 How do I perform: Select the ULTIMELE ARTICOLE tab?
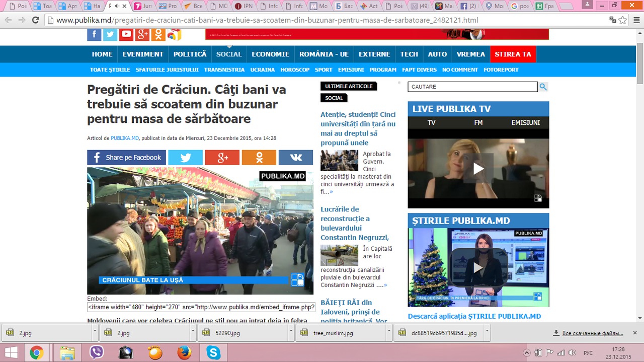point(349,87)
